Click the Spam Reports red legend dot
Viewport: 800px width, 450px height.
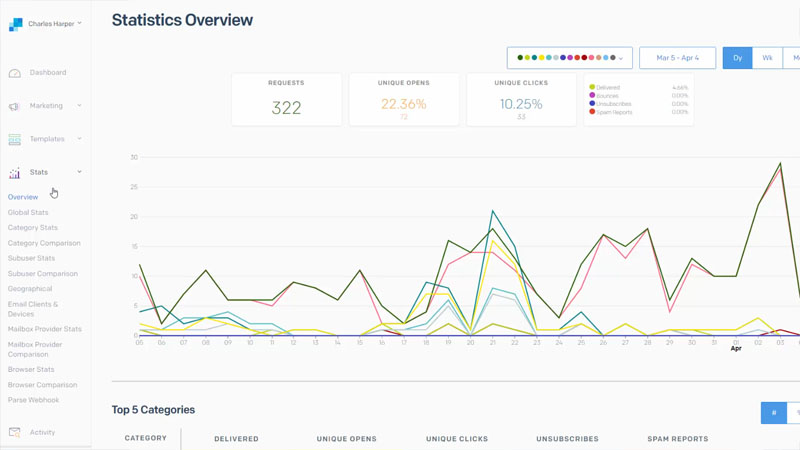[x=592, y=112]
